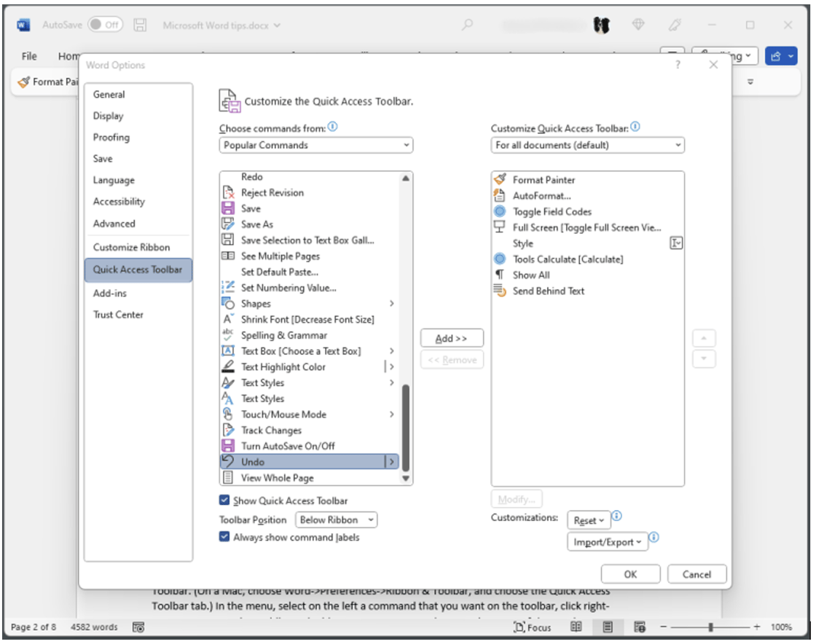Click the View Whole Page icon
Image resolution: width=813 pixels, height=644 pixels.
point(228,478)
